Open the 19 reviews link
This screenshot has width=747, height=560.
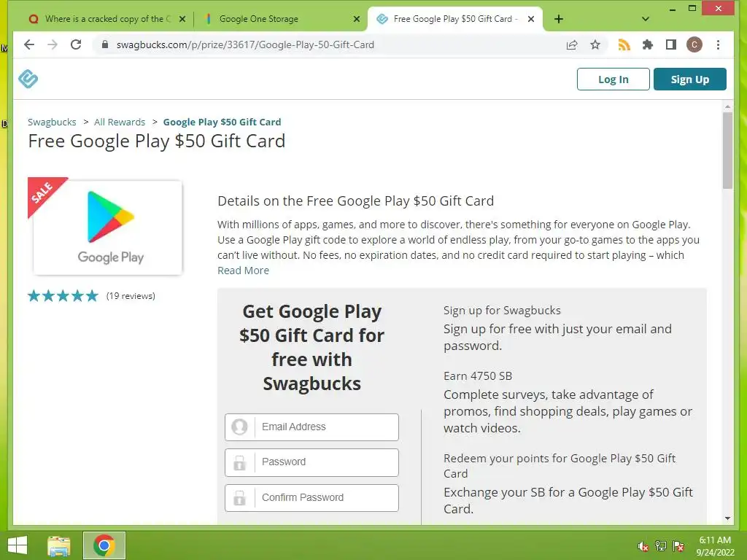(x=131, y=296)
